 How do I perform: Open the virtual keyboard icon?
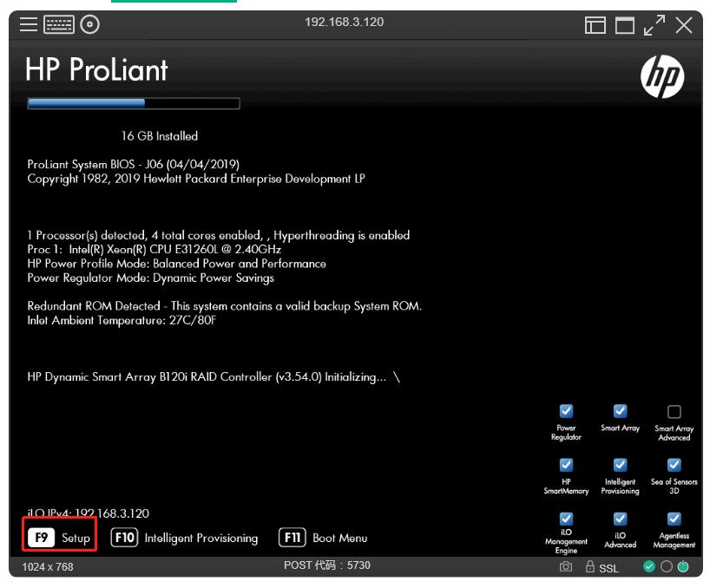click(59, 24)
